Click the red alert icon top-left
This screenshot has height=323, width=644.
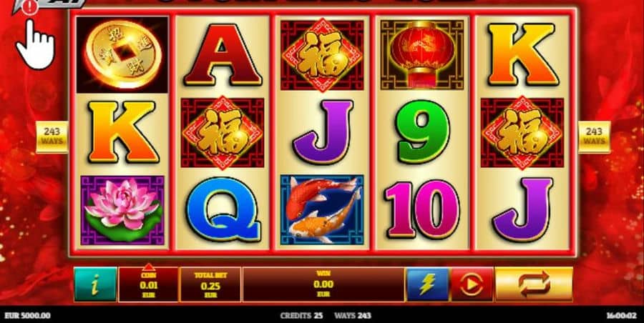tap(30, 6)
